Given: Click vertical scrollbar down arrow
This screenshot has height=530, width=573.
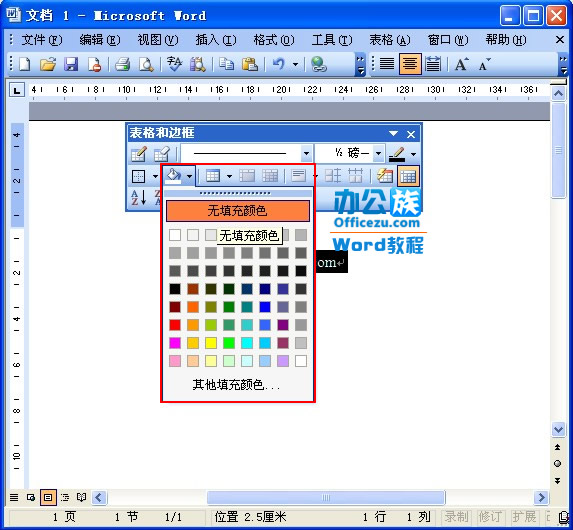Looking at the screenshot, I should (x=558, y=430).
